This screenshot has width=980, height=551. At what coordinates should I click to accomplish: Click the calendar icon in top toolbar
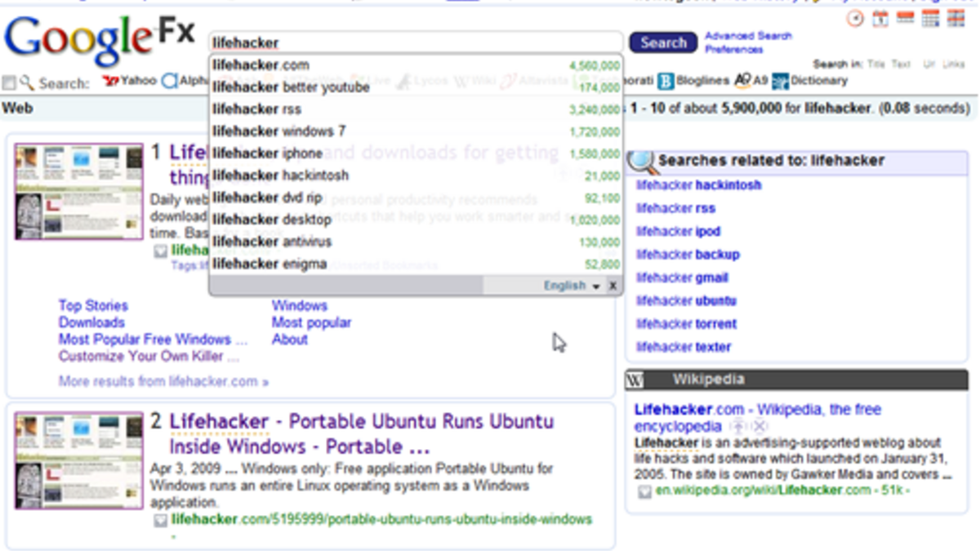coord(880,19)
